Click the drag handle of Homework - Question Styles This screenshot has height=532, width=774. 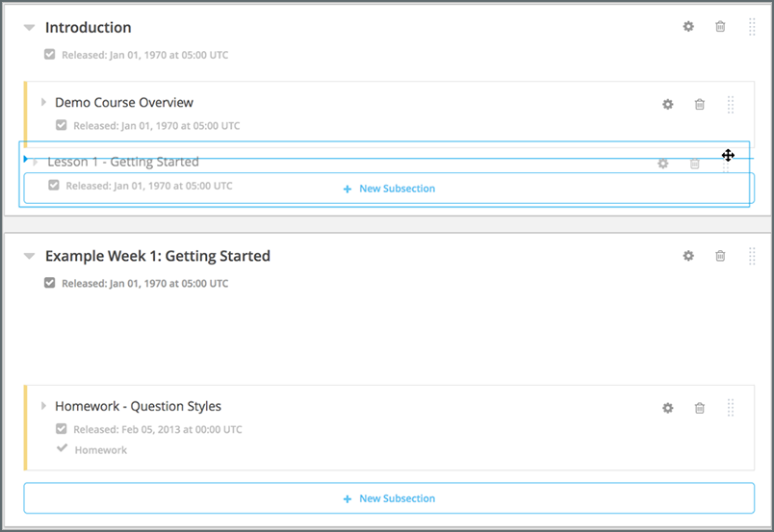point(731,408)
